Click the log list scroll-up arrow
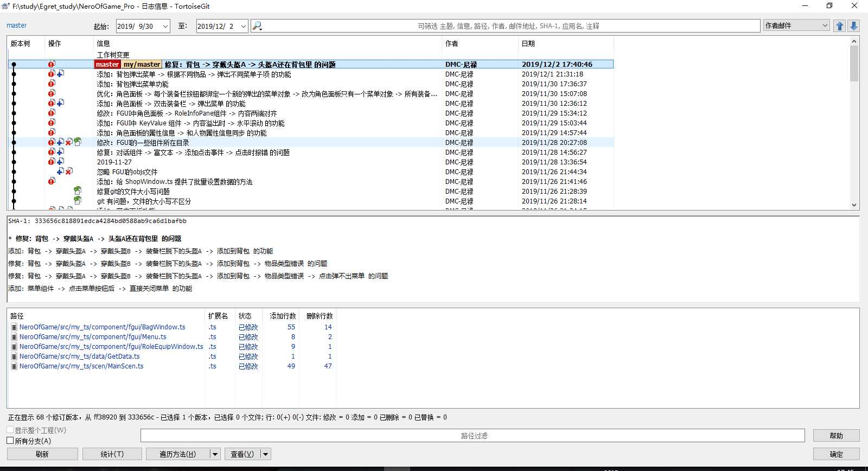Image resolution: width=868 pixels, height=471 pixels. coord(854,41)
